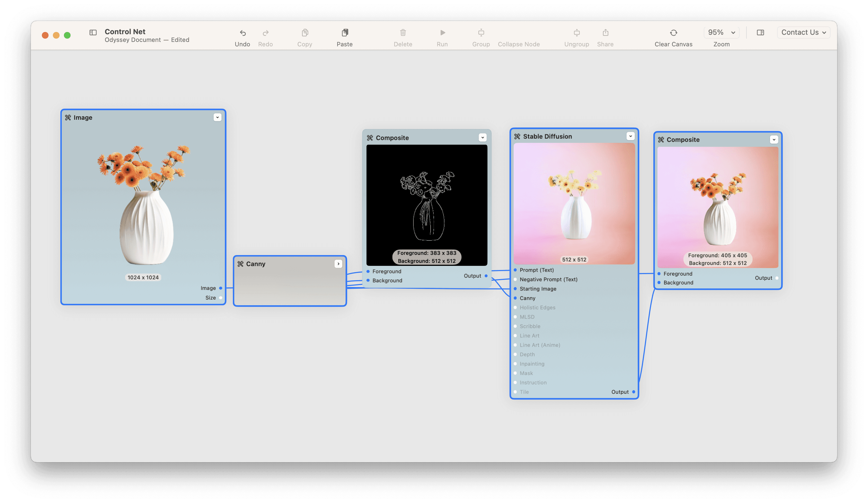This screenshot has width=868, height=503.
Task: Click the Share icon in toolbar
Action: tap(605, 33)
